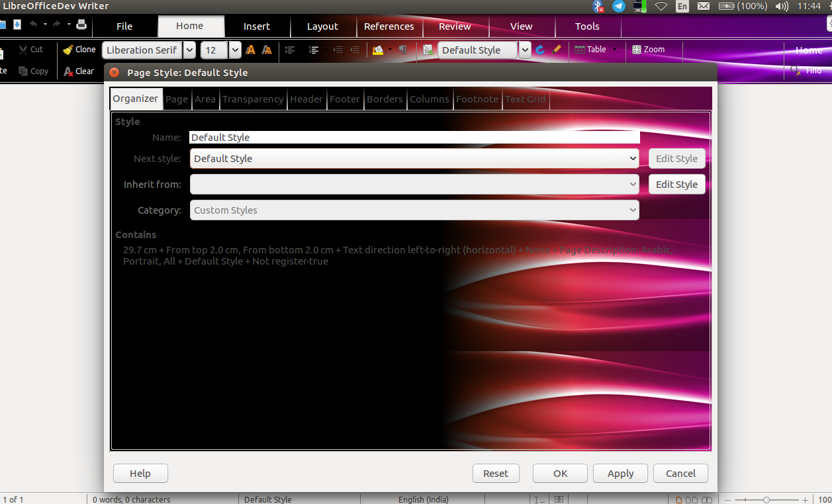This screenshot has width=832, height=504.
Task: Open the highlighting color dropdown arrow
Action: (390, 50)
